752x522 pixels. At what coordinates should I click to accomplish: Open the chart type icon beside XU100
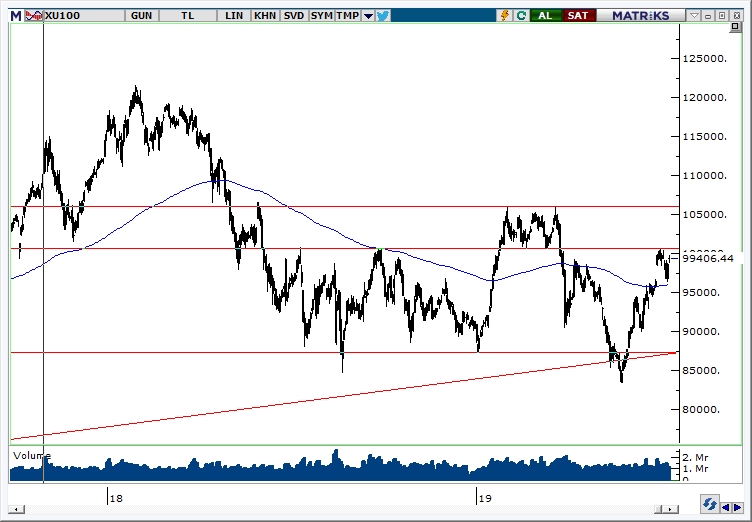[x=34, y=16]
